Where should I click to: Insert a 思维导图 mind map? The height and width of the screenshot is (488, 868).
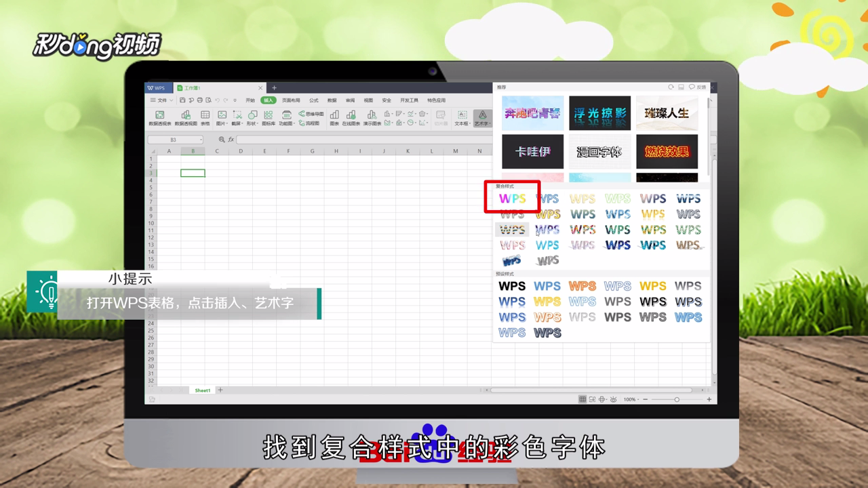(311, 114)
